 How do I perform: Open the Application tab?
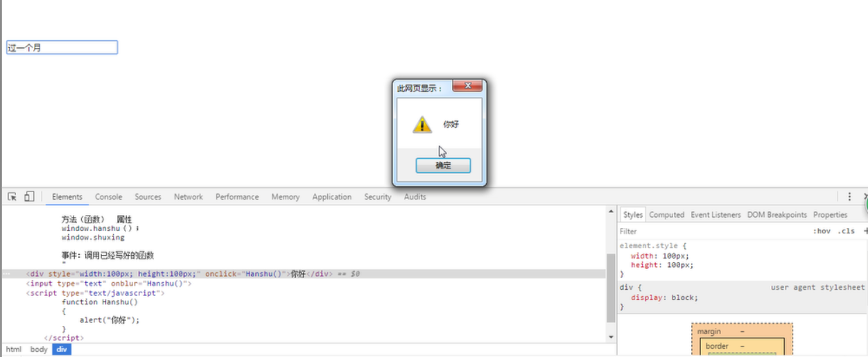click(x=332, y=197)
